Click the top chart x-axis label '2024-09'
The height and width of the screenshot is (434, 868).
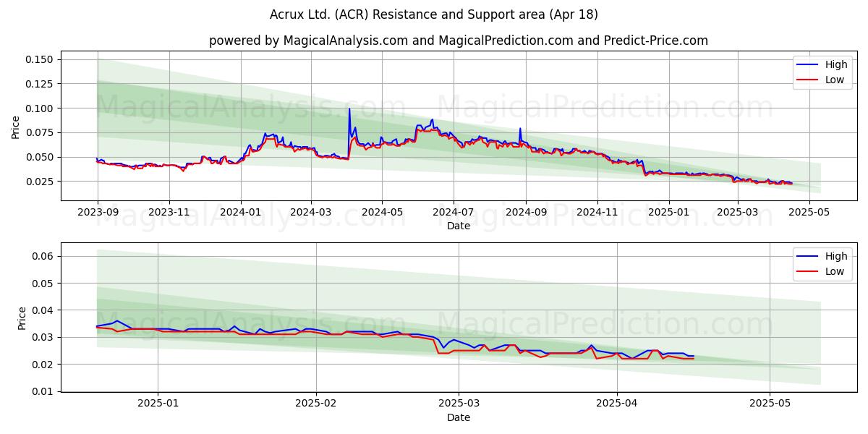click(526, 212)
